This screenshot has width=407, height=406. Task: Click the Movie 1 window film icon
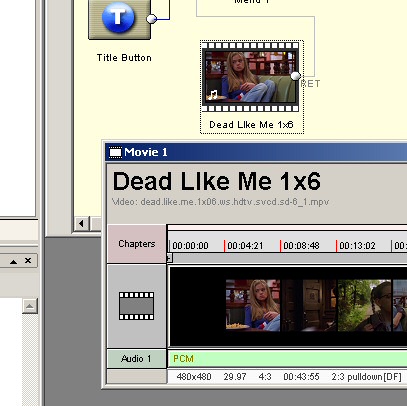click(x=115, y=152)
